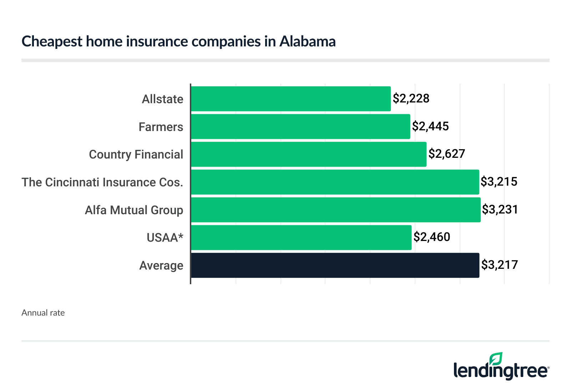This screenshot has height=392, width=571.
Task: Click the Annual rate caption
Action: pos(43,313)
